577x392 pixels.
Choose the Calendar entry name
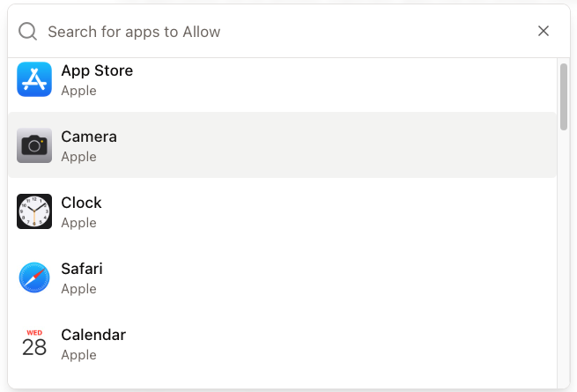[x=93, y=335]
